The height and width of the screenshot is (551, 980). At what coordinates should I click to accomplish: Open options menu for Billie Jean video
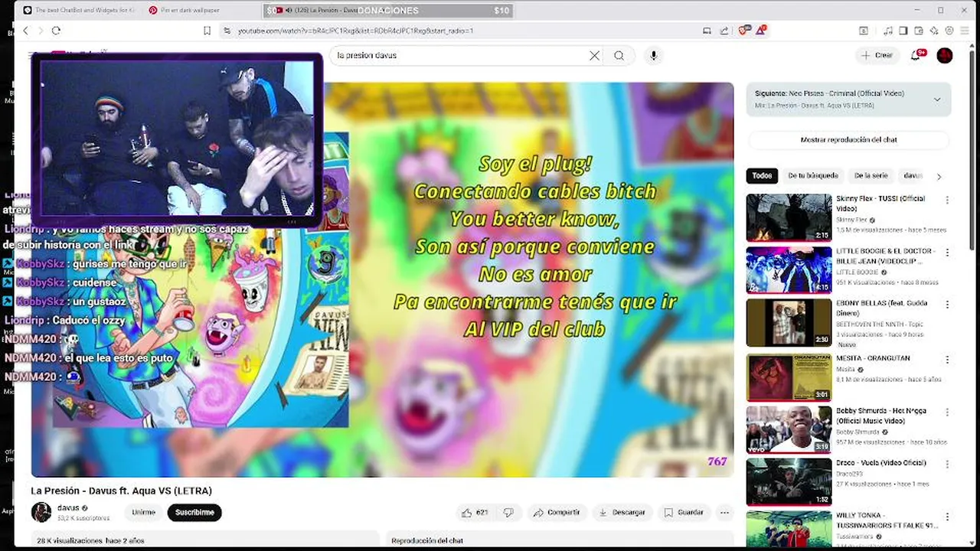[947, 252]
